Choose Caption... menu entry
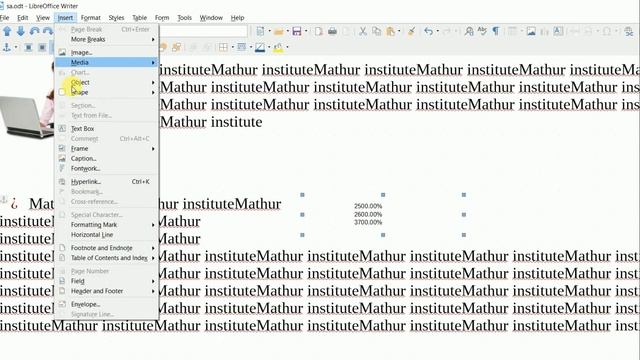Viewport: 640px width, 360px height. pyautogui.click(x=107, y=158)
